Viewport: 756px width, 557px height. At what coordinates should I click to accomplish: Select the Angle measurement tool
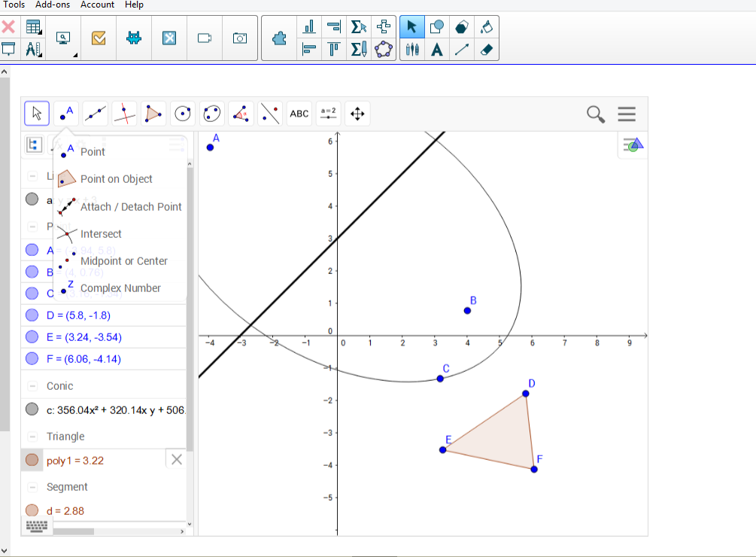click(x=241, y=114)
